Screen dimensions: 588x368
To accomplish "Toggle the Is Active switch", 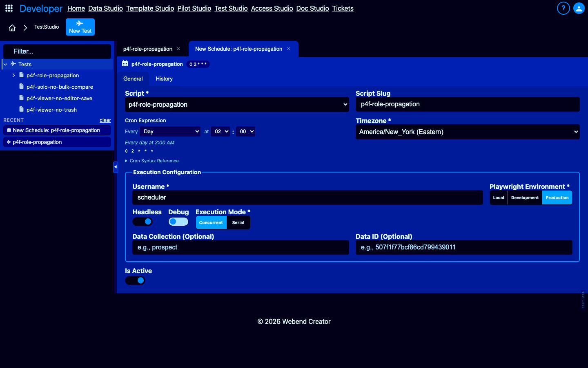I will (135, 280).
